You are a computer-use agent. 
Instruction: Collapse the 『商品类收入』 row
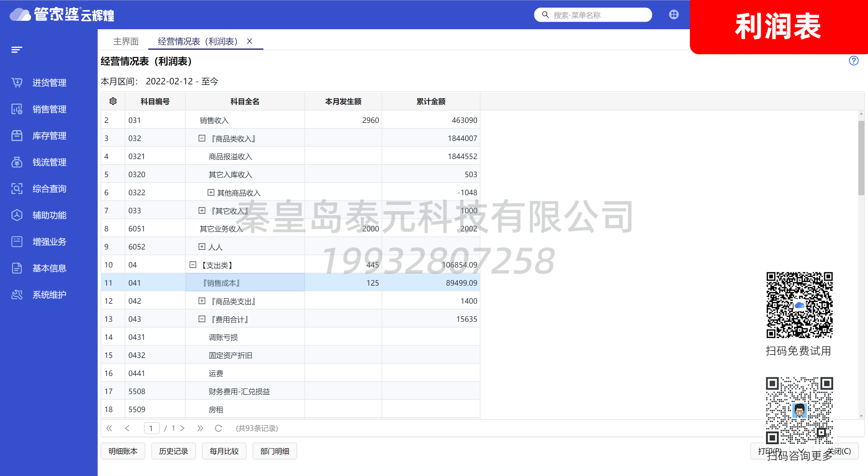(x=202, y=138)
